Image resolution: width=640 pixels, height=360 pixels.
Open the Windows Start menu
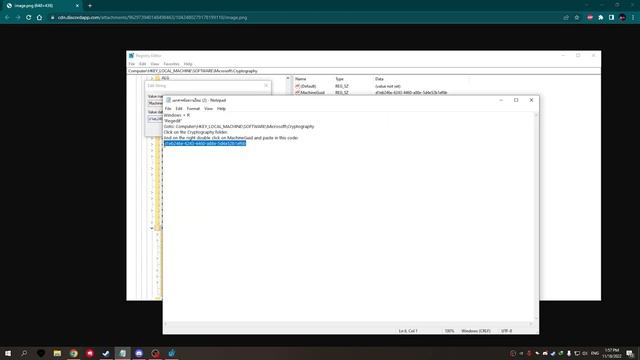[8, 353]
